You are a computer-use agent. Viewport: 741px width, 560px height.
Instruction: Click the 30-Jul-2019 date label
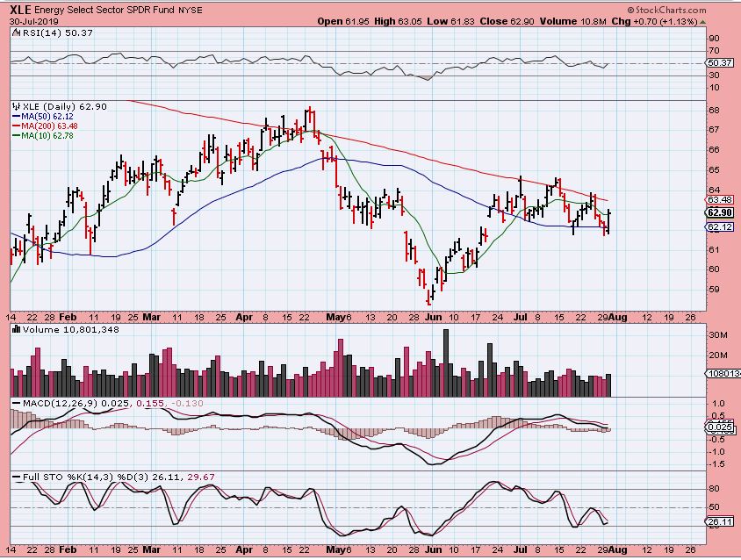[x=33, y=21]
